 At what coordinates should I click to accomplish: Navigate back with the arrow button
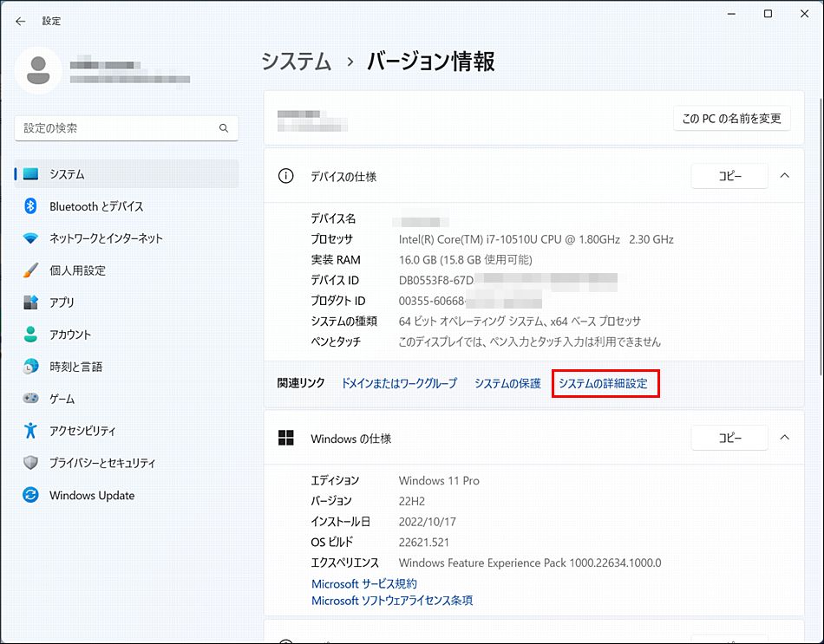click(x=20, y=20)
